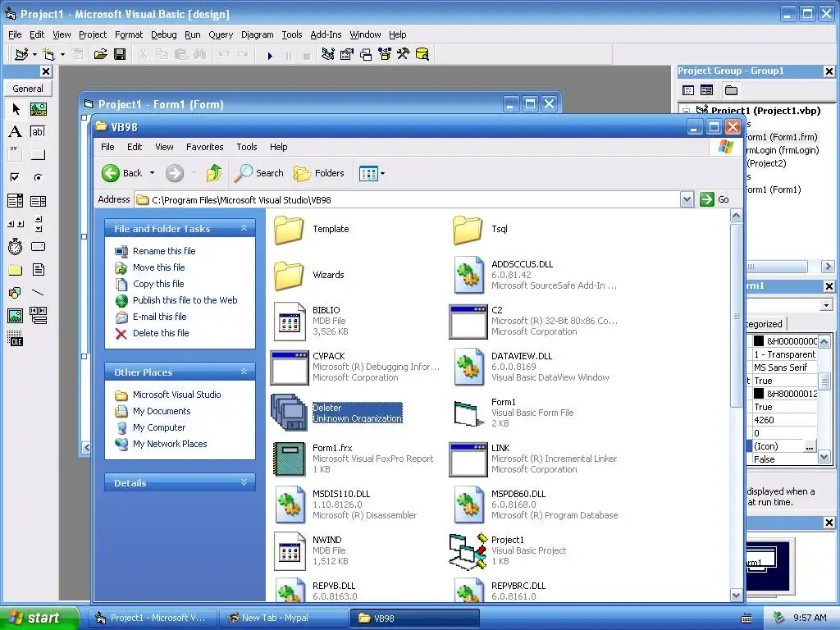Viewport: 840px width, 630px height.
Task: Select the HScrollBar control tool
Action: 16,224
